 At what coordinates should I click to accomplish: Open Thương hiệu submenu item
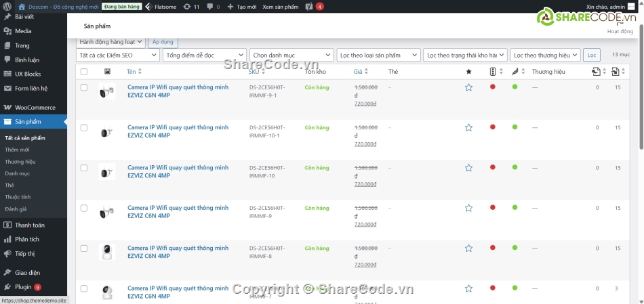click(x=20, y=162)
